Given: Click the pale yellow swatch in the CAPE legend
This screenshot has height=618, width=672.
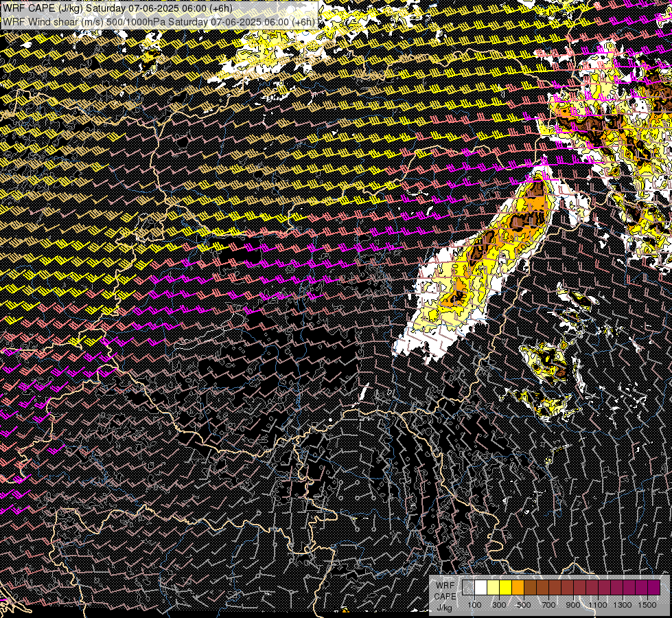Looking at the screenshot, I should (x=494, y=588).
